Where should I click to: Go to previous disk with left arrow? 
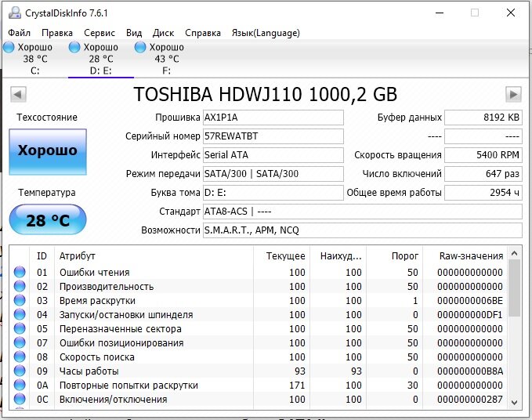point(18,94)
